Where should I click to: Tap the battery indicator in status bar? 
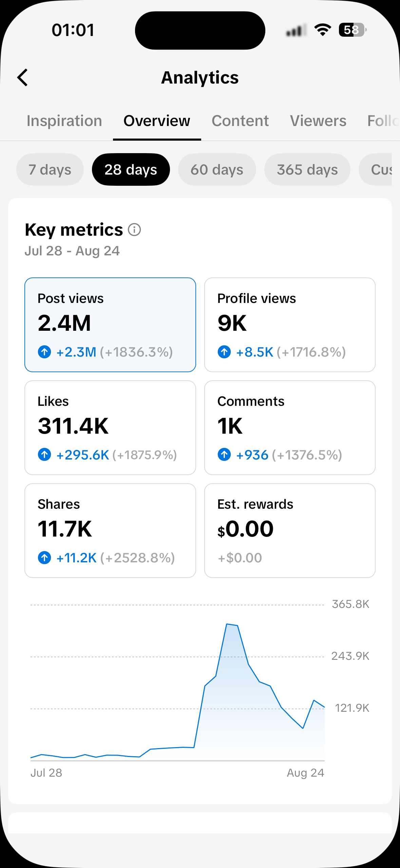pos(353,30)
